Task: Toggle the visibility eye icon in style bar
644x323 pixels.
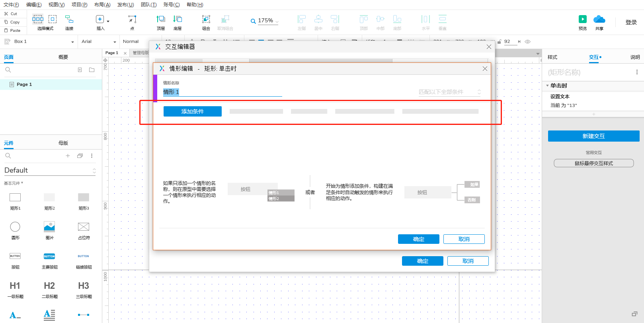Action: pos(528,41)
